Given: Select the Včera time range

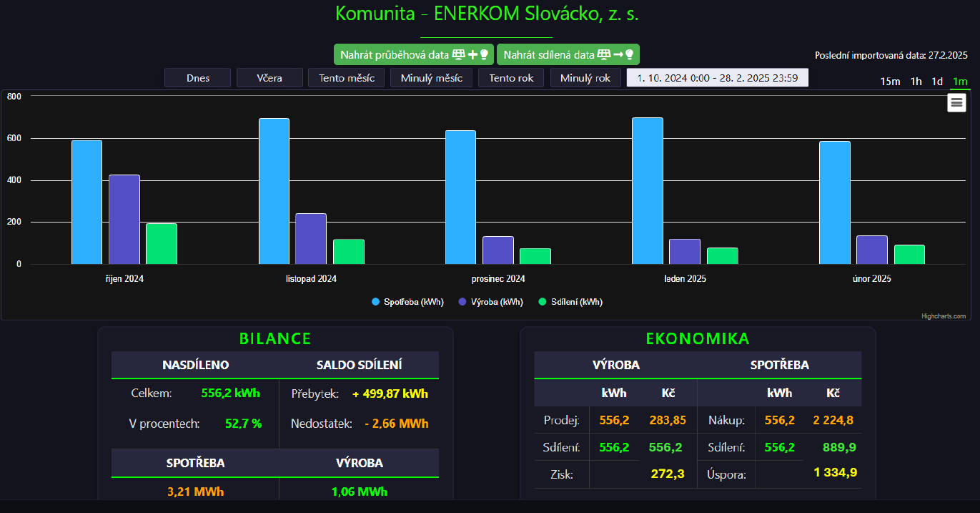Looking at the screenshot, I should [x=269, y=78].
